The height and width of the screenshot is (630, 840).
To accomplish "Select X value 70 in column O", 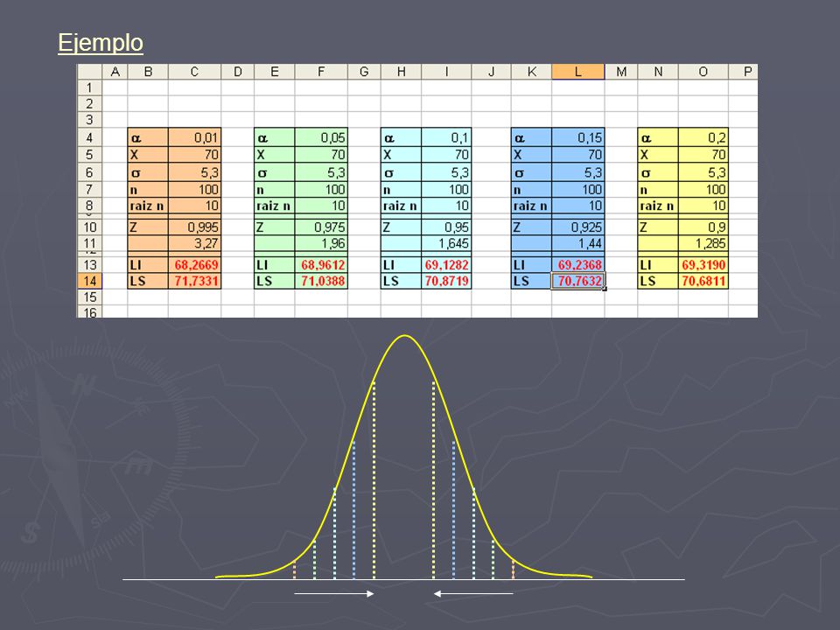I will tap(703, 155).
